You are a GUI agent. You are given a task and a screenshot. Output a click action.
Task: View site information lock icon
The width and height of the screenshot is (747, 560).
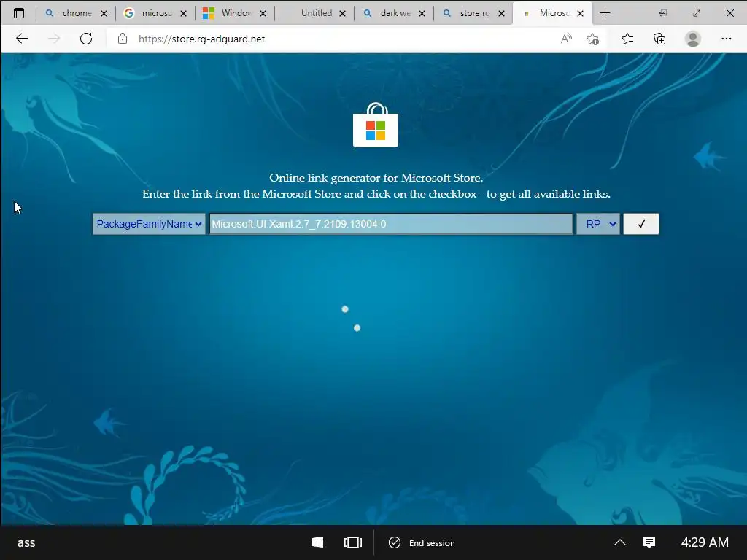[x=123, y=39]
